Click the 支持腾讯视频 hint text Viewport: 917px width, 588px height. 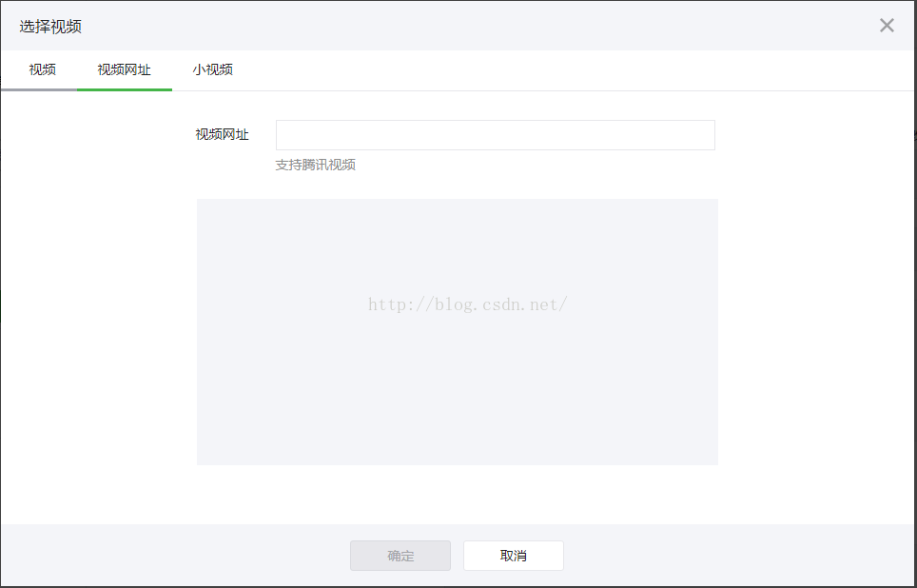[x=315, y=165]
